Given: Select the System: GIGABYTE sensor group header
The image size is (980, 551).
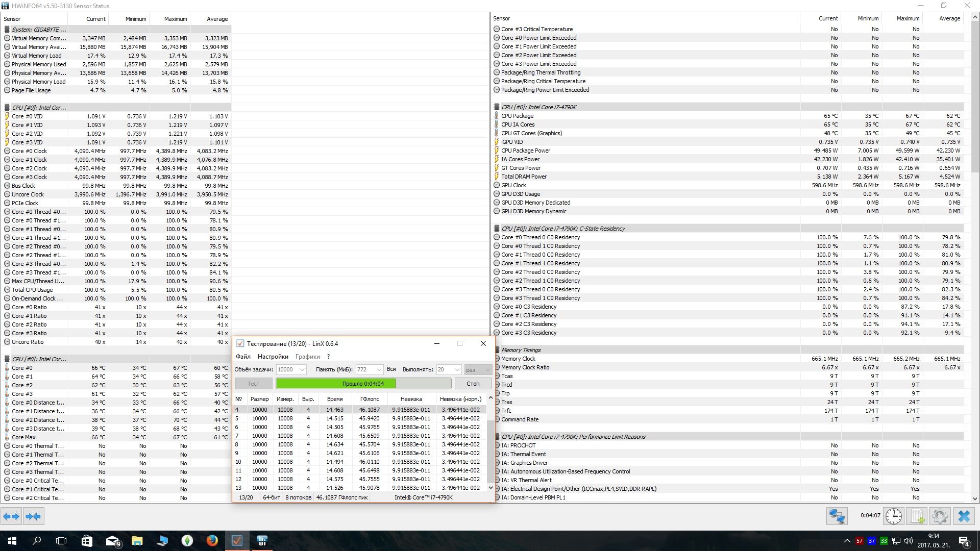Looking at the screenshot, I should tap(117, 30).
